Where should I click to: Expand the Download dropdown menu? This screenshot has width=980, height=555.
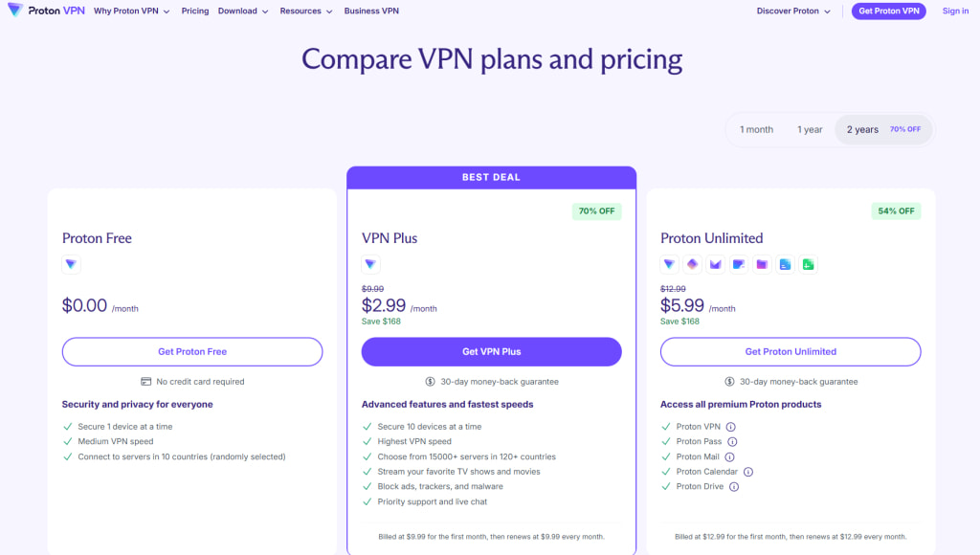(x=242, y=11)
